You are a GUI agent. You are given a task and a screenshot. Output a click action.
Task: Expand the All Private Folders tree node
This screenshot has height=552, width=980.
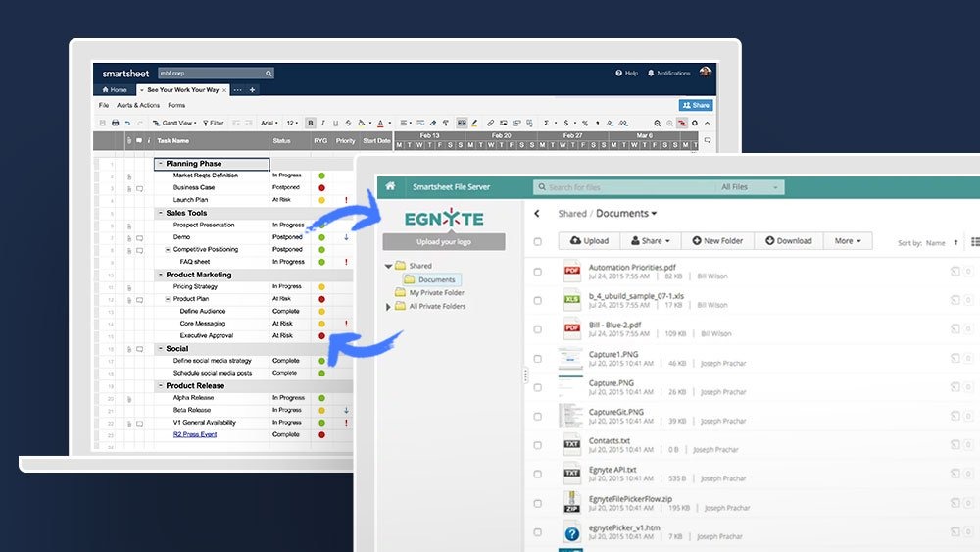(388, 307)
